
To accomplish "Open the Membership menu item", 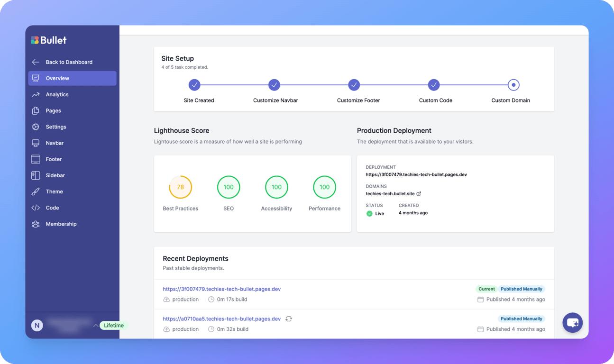I will tap(72, 224).
